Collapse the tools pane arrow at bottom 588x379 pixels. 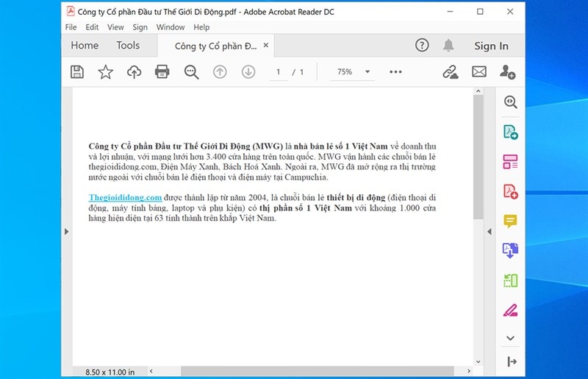click(512, 361)
